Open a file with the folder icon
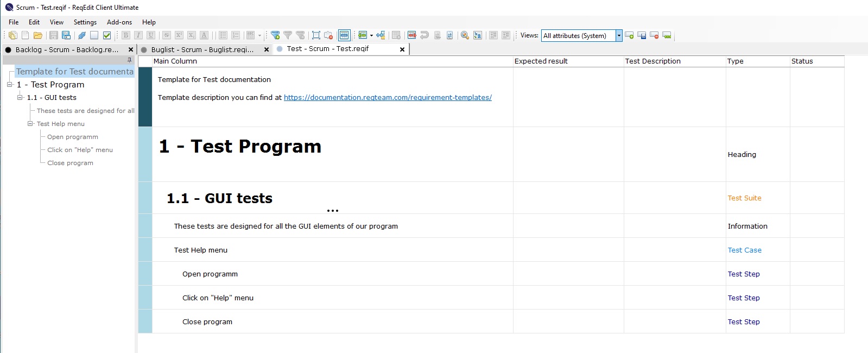 [38, 35]
